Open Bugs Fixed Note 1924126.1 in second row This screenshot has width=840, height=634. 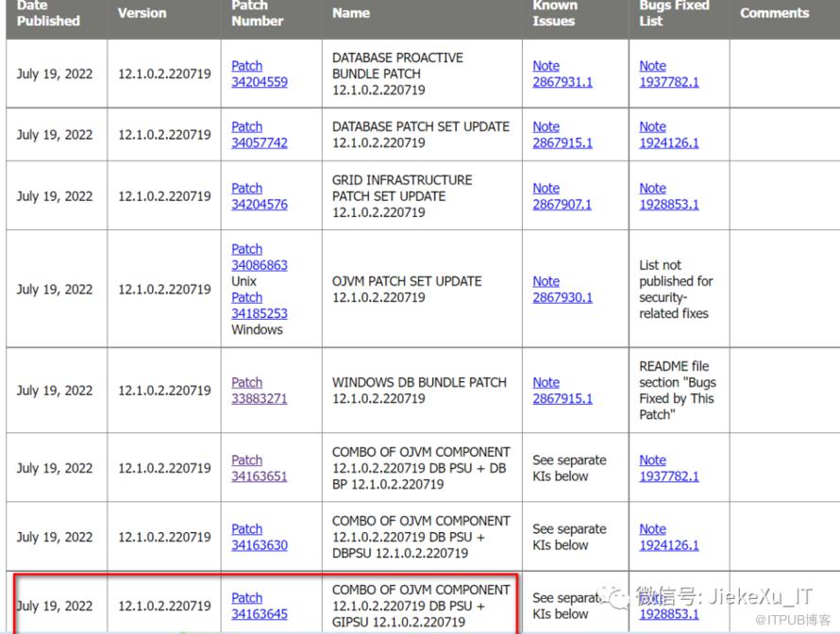(669, 135)
